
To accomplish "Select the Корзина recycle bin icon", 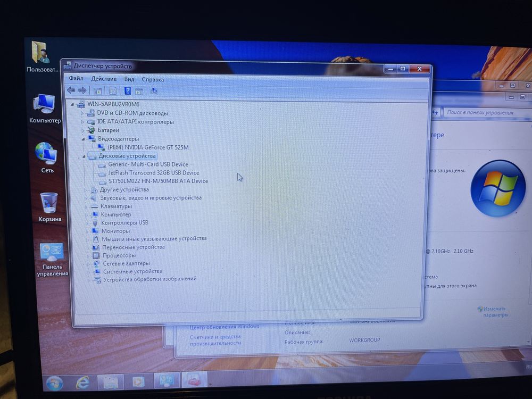I will pos(49,207).
